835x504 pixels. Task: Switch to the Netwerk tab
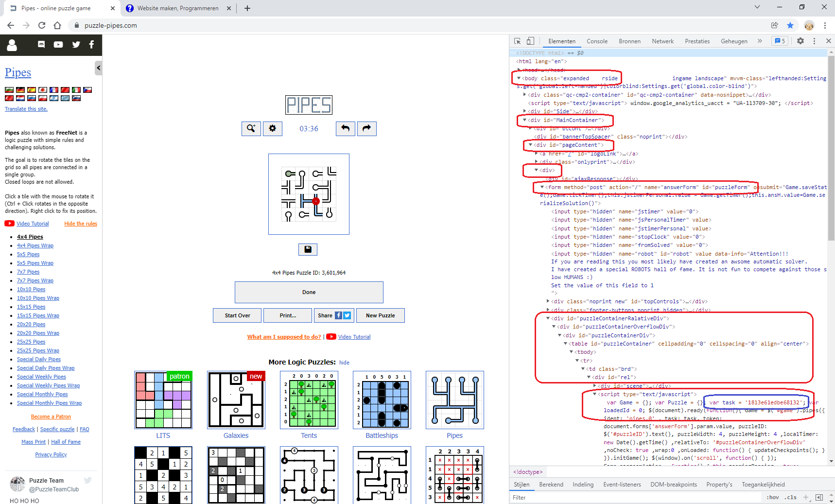point(663,41)
